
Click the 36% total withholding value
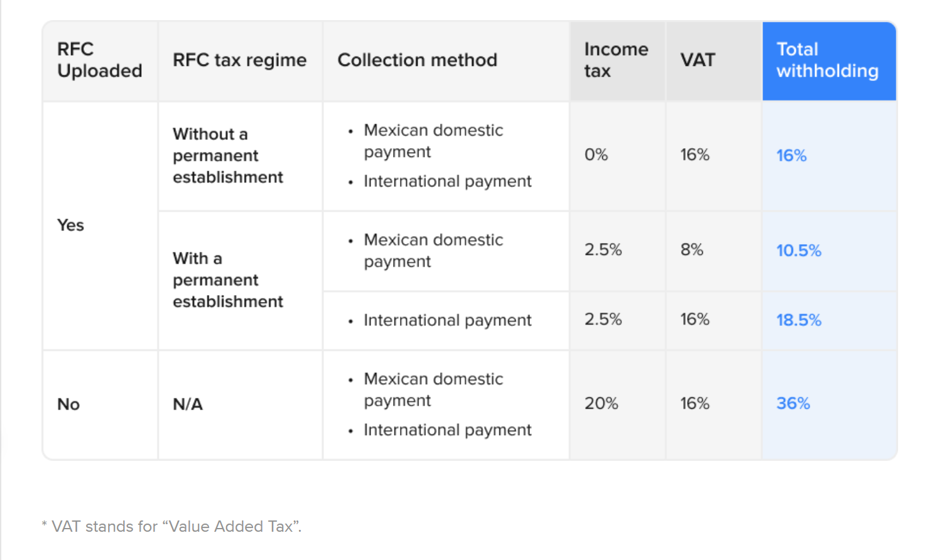point(793,404)
